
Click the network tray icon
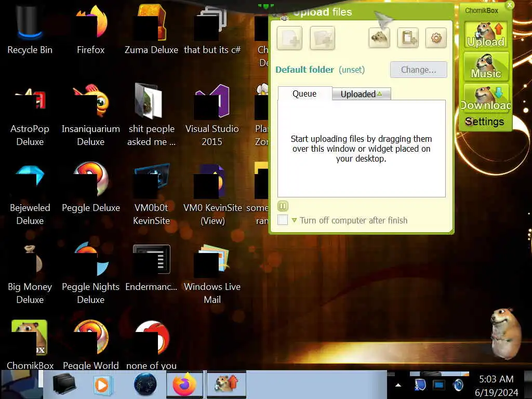[420, 385]
